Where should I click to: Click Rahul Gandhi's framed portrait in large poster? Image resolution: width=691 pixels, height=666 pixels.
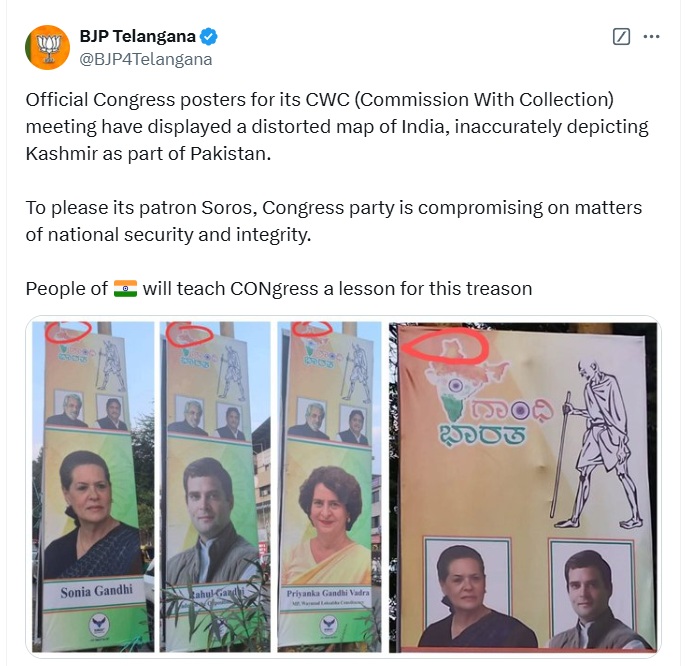click(x=591, y=593)
